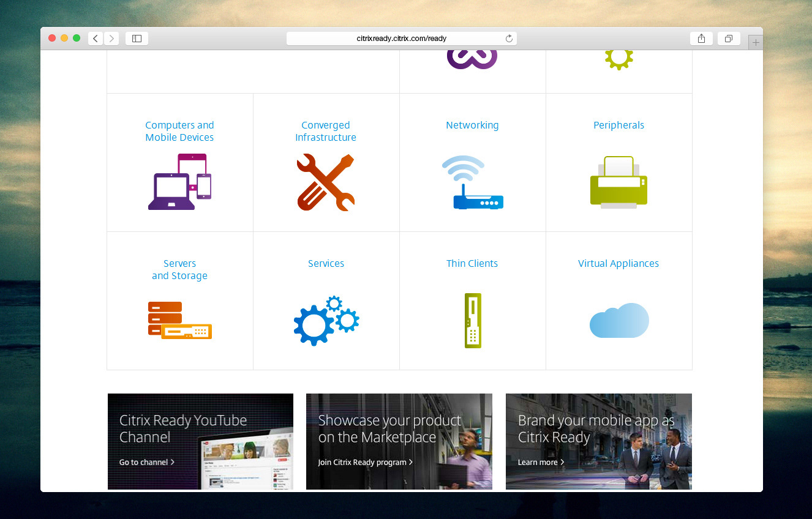Image resolution: width=812 pixels, height=519 pixels.
Task: Click the Networking text link
Action: pos(472,125)
